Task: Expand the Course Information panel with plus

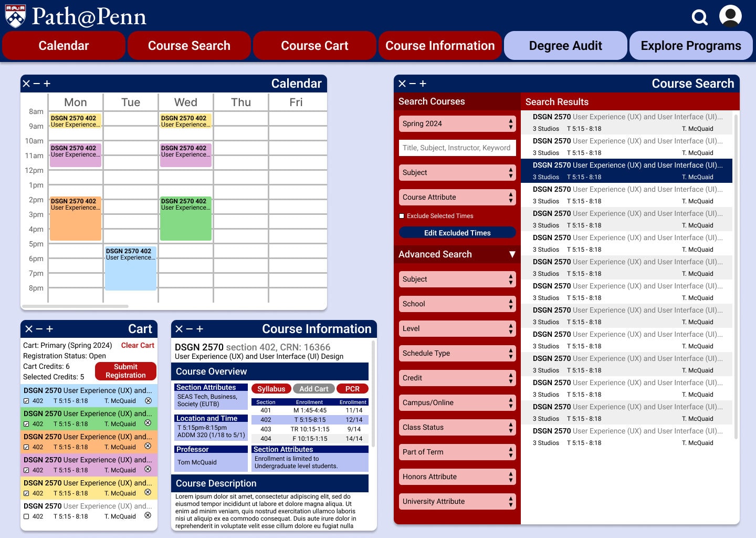Action: 199,329
